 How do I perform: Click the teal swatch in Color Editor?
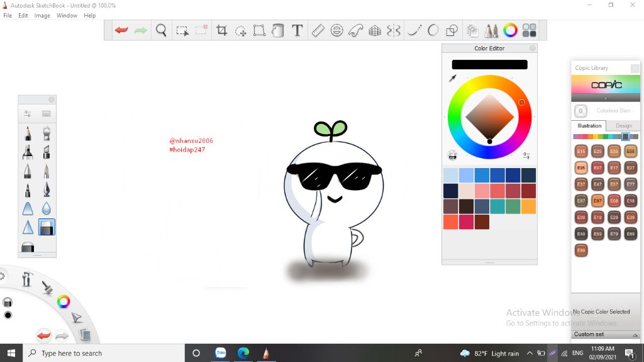click(x=497, y=206)
